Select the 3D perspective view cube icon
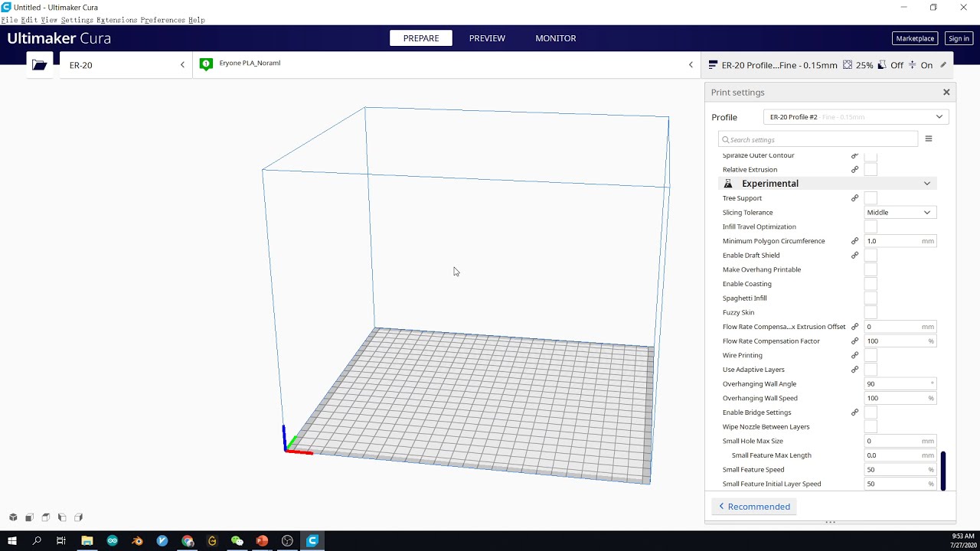The image size is (980, 551). 13,517
